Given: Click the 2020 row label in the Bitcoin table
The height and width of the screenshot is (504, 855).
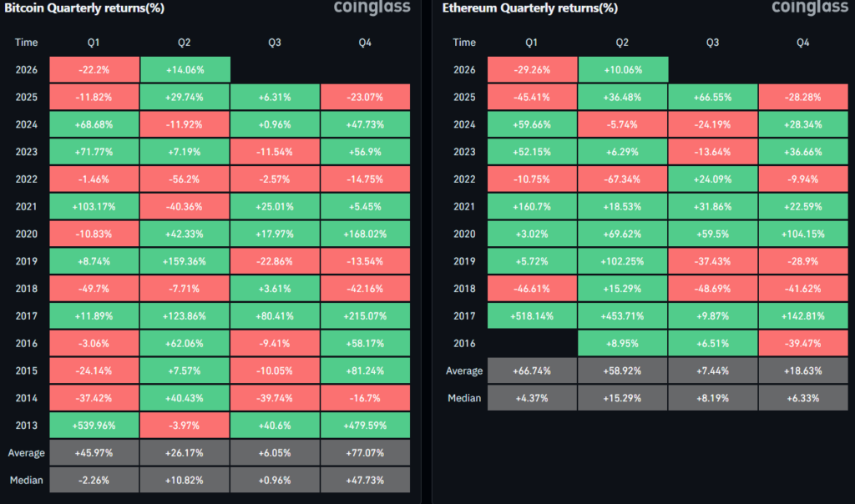Looking at the screenshot, I should 26,234.
